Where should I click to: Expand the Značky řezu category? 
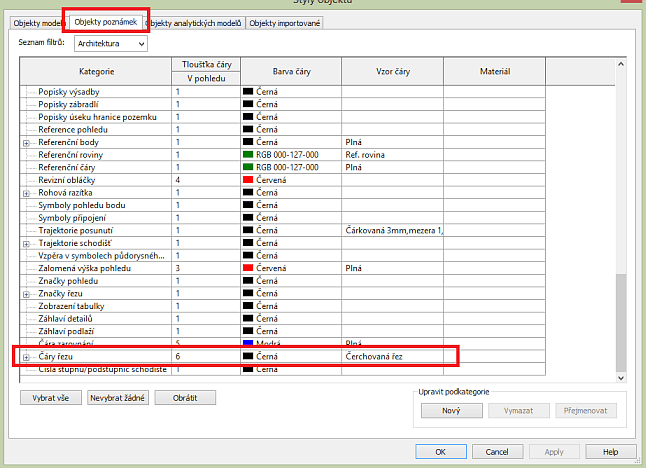pos(26,294)
